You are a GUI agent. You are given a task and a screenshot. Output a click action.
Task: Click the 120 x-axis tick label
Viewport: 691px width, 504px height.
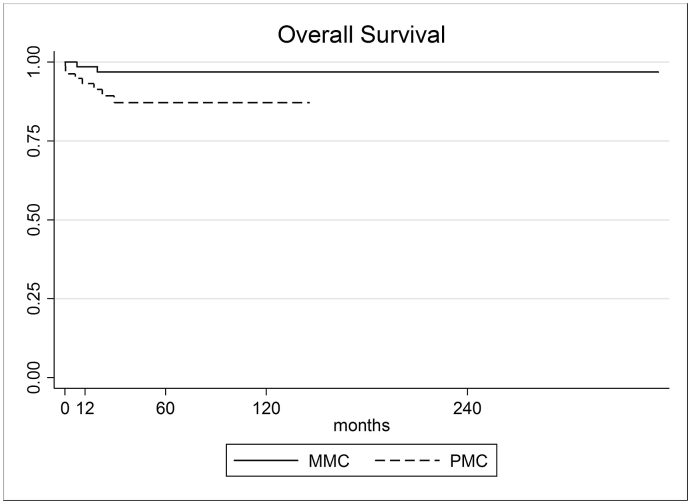point(266,409)
